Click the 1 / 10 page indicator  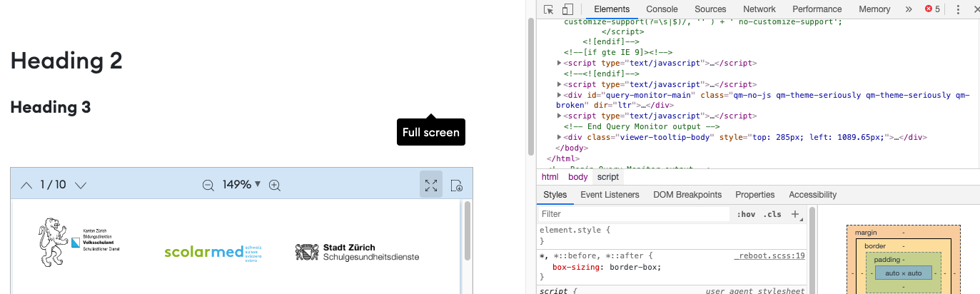pyautogui.click(x=53, y=185)
